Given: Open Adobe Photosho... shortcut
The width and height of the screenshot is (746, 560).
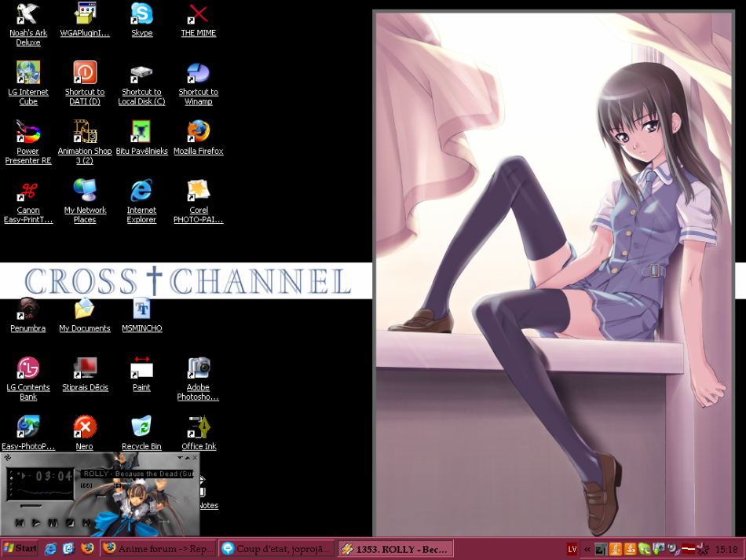Looking at the screenshot, I should pyautogui.click(x=199, y=379).
